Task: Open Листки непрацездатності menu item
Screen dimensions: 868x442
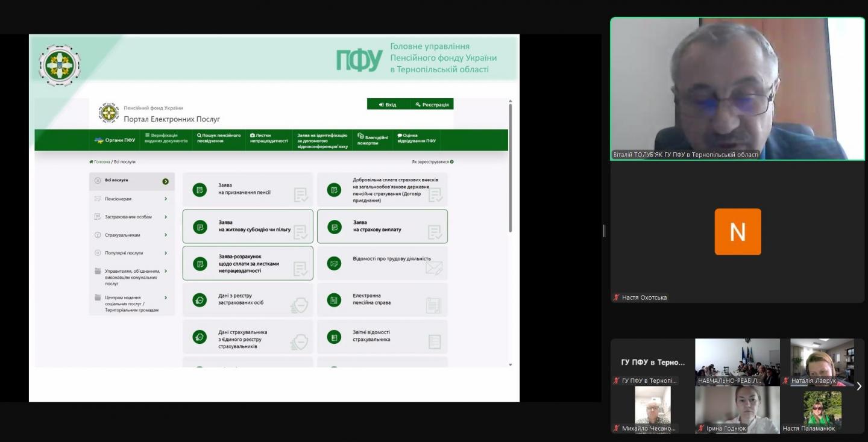Action: [x=269, y=138]
